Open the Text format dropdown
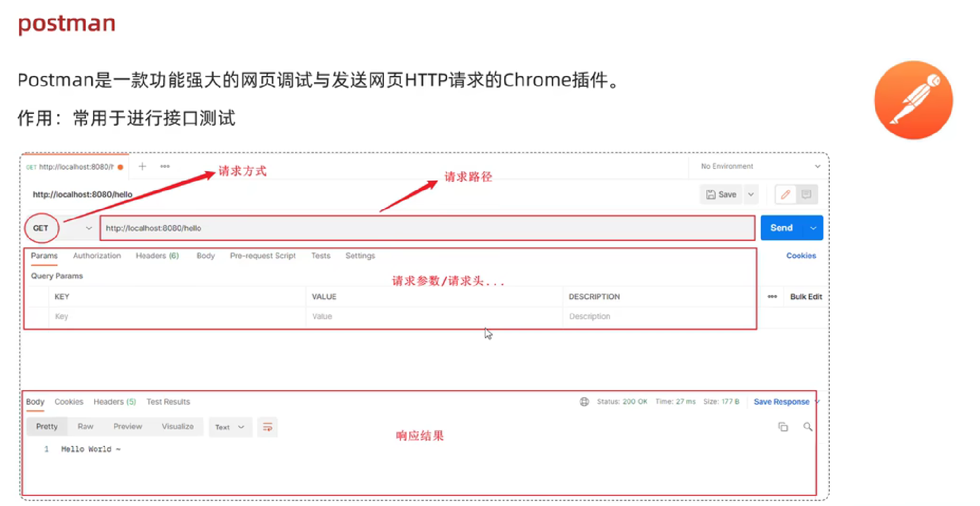 [x=230, y=427]
